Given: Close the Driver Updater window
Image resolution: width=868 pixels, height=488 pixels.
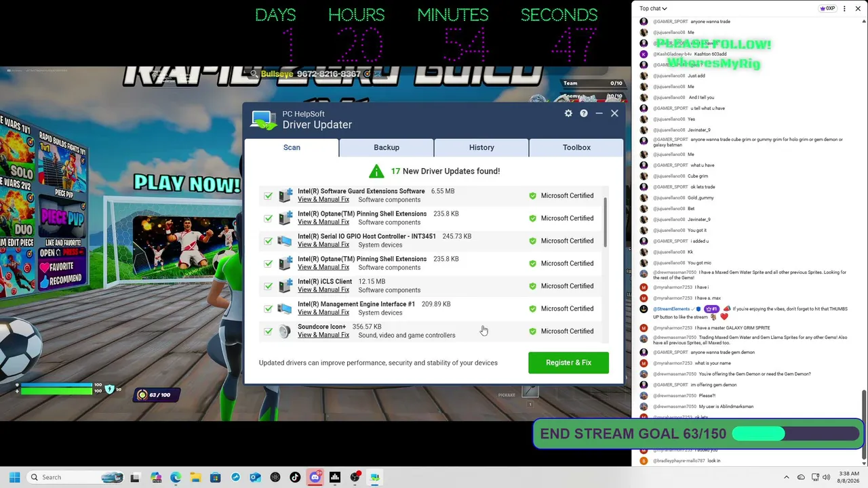Looking at the screenshot, I should point(614,113).
